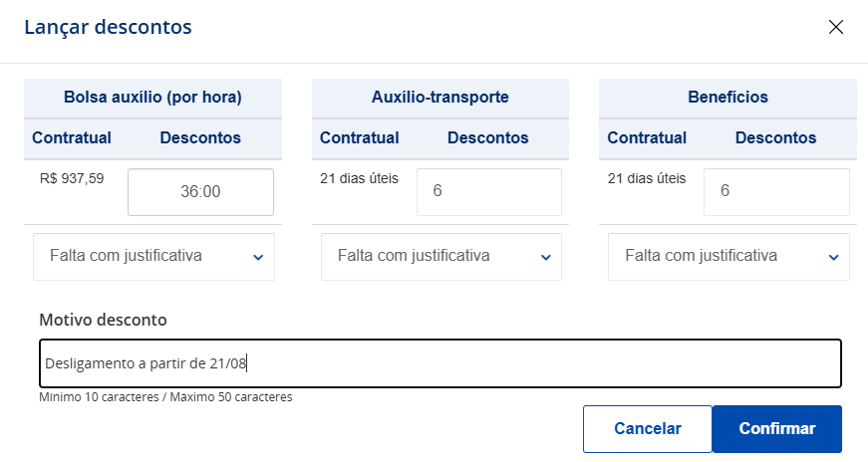Click the Contratual label under Benefícios
The height and width of the screenshot is (462, 868).
(647, 138)
